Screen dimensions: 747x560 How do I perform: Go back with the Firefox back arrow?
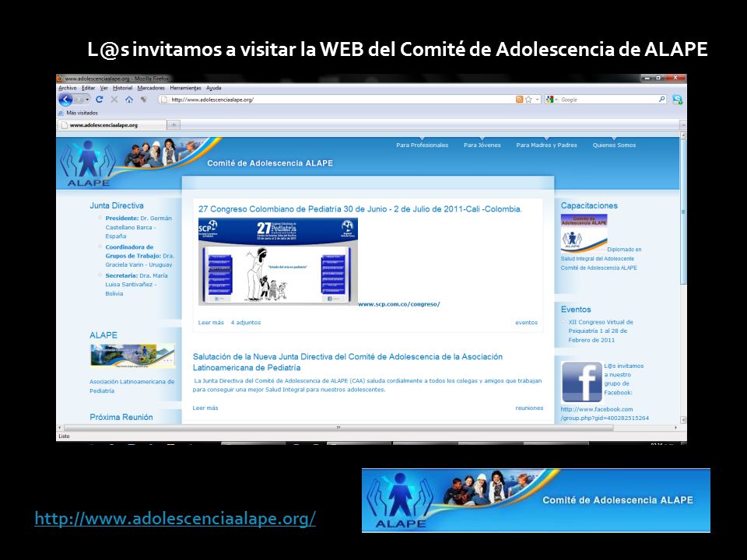[x=65, y=100]
